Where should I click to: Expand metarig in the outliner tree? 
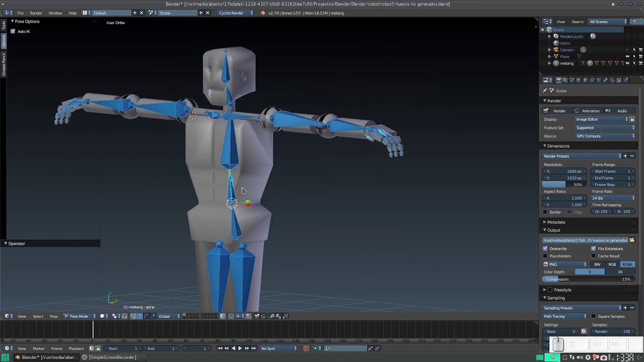tap(549, 63)
